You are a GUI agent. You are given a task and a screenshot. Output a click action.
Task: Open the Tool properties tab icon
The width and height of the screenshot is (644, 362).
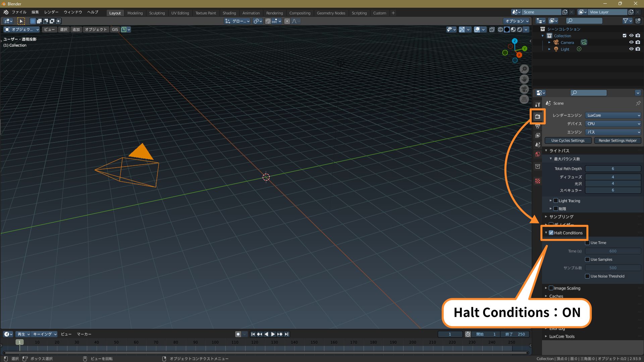point(538,105)
